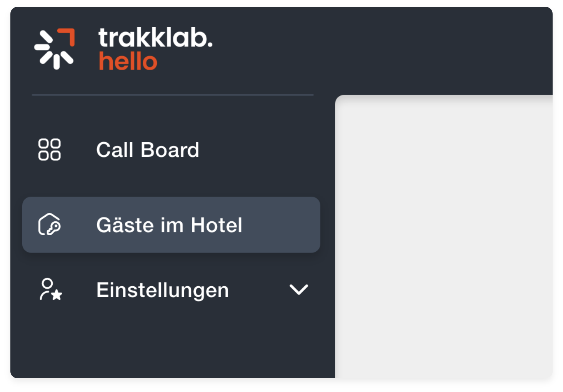Expand the Einstellungen chevron arrow
Viewport: 563px width, 392px height.
[x=299, y=290]
